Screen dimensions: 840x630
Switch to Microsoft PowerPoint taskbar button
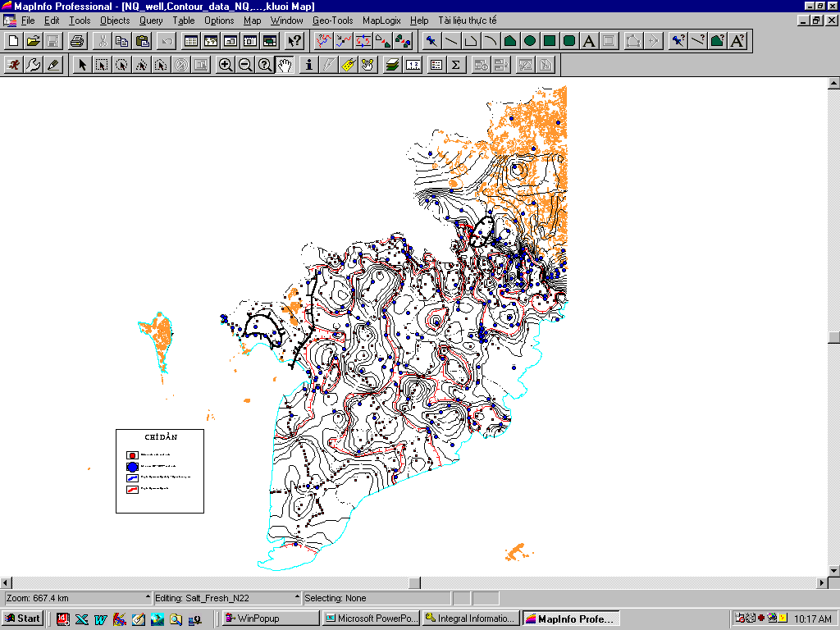371,619
